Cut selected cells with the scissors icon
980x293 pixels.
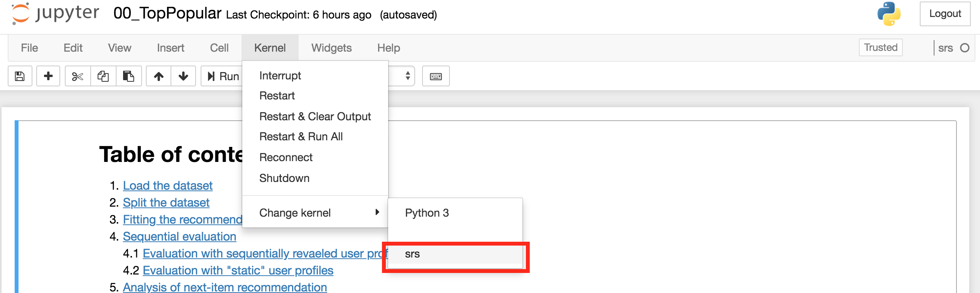tap(78, 76)
